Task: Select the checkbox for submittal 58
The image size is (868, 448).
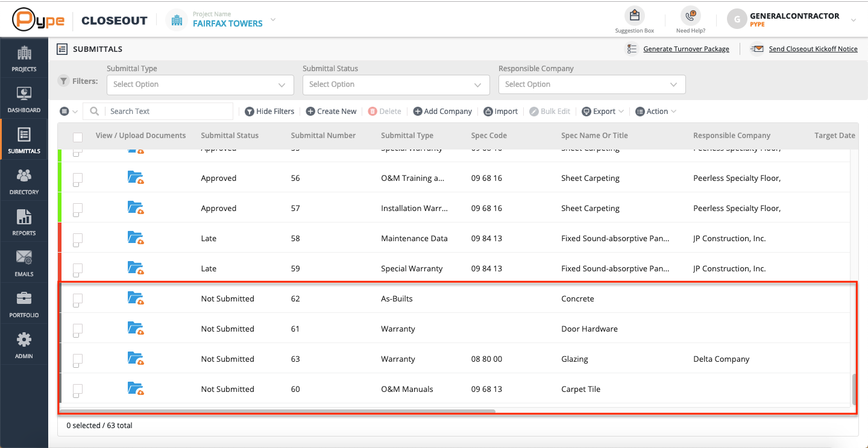Action: coord(78,239)
